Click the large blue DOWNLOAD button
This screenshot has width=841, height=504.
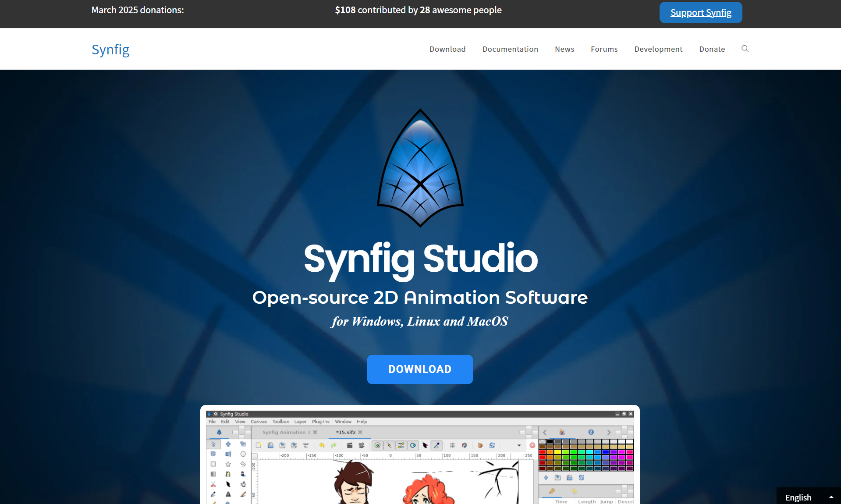point(420,369)
